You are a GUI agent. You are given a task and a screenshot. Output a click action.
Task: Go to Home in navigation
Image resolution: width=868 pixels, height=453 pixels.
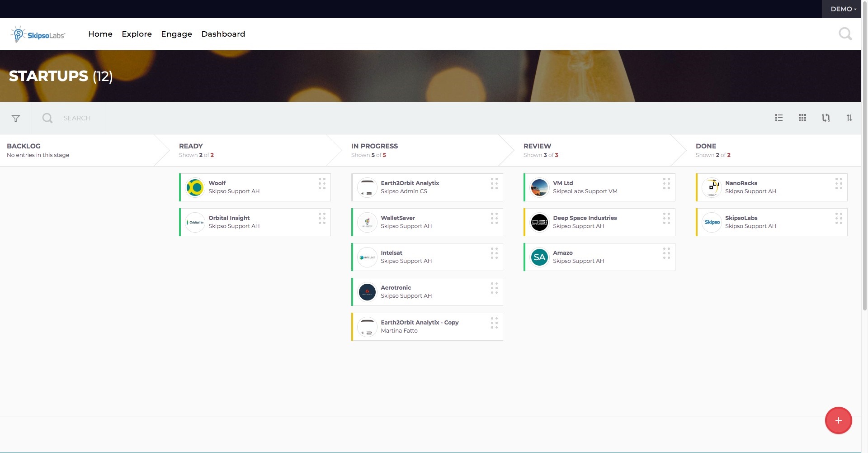point(100,34)
